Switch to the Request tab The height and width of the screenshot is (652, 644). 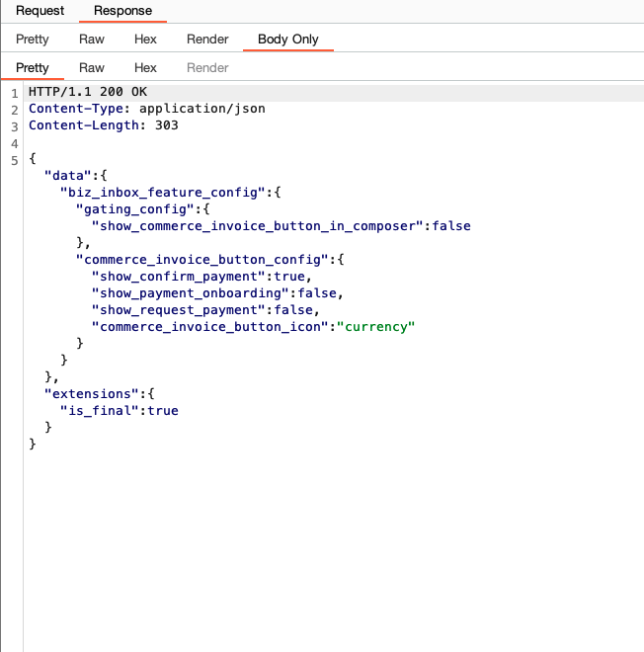pos(40,11)
